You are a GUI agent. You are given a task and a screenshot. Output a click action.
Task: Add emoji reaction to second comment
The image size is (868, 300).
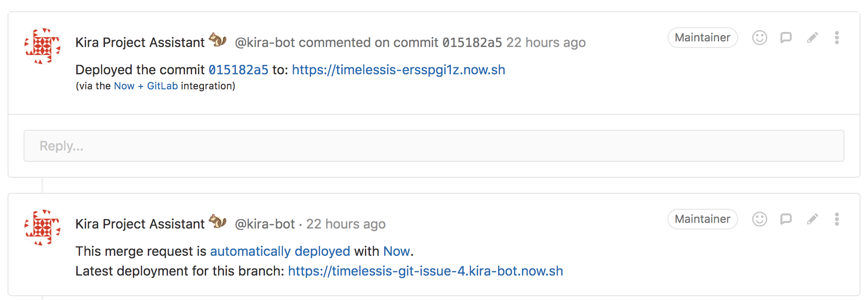(759, 219)
